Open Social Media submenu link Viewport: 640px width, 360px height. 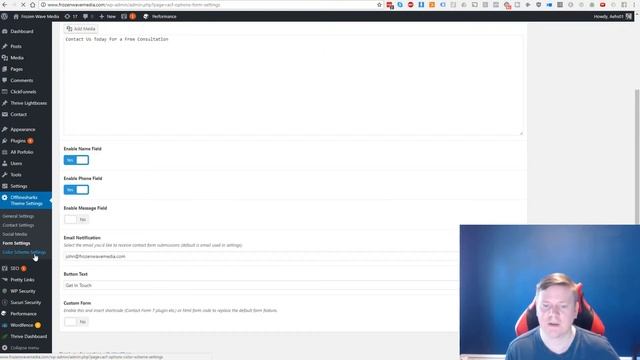[x=15, y=234]
